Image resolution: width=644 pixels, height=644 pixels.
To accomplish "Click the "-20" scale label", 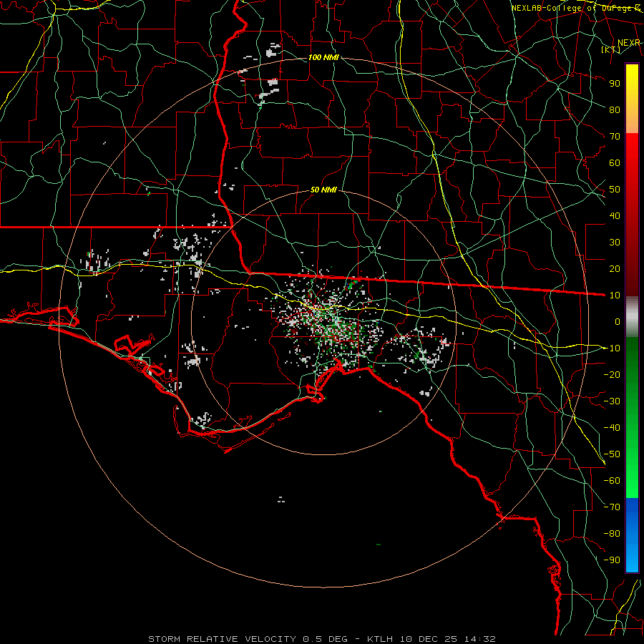I will 612,375.
